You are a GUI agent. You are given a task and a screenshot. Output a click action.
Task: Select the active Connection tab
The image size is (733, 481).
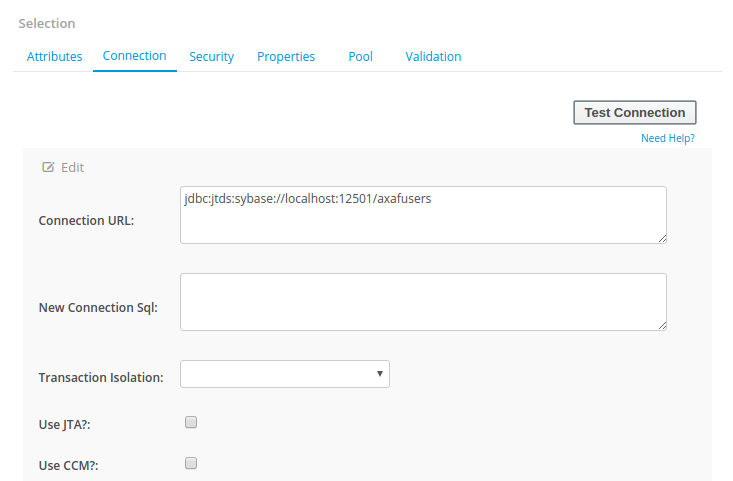point(135,56)
